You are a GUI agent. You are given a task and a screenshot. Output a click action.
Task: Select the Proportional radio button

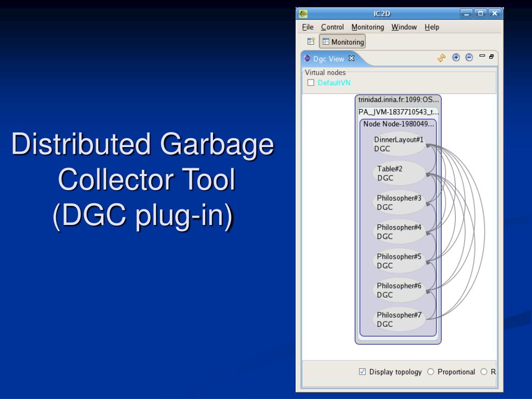[431, 371]
